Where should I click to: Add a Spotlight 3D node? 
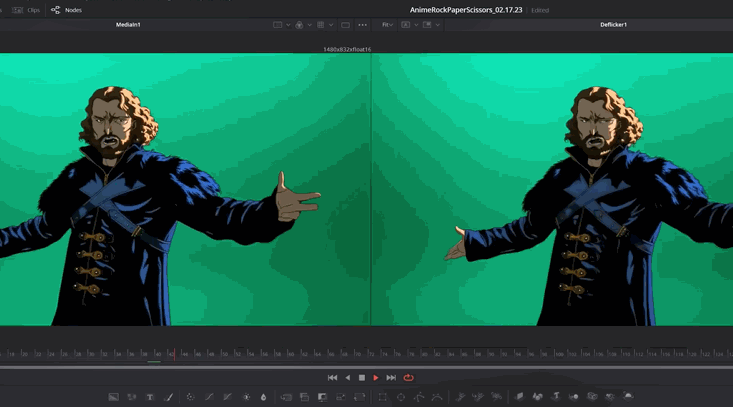pos(610,397)
